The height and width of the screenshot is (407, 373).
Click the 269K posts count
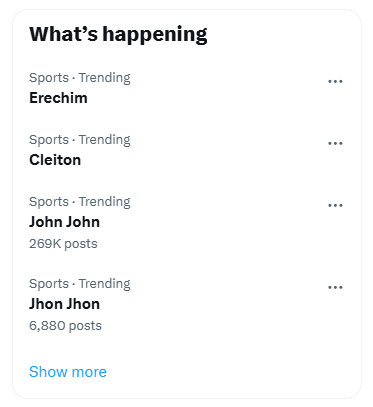click(x=63, y=244)
